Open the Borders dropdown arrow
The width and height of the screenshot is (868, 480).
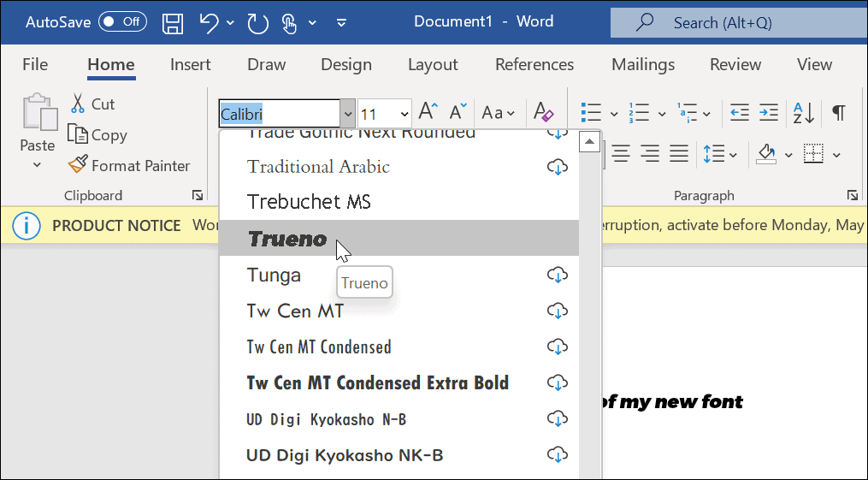(836, 155)
